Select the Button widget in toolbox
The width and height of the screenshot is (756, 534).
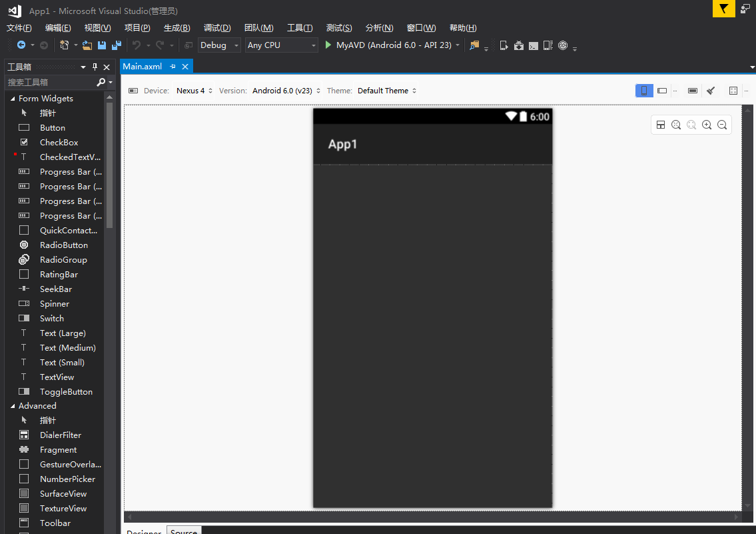point(52,127)
